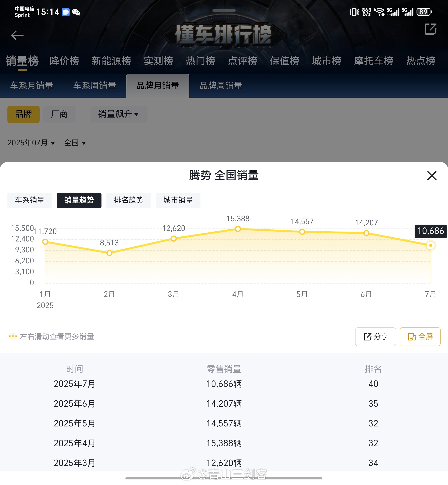Tap the 15,388辆 sales value
Viewport: 448px width, 485px height.
(224, 443)
